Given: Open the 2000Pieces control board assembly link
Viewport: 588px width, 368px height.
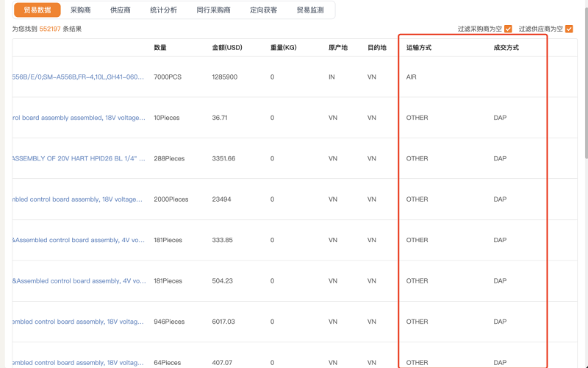Looking at the screenshot, I should click(x=77, y=199).
